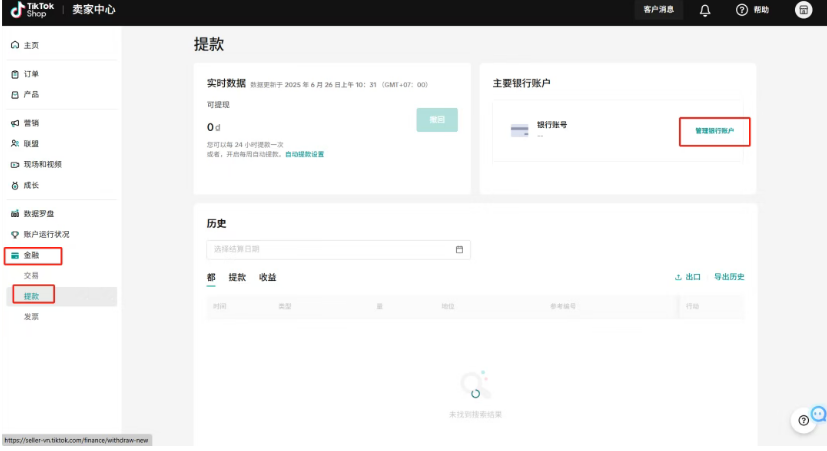
Task: Select 发票 under finance
Action: click(31, 317)
